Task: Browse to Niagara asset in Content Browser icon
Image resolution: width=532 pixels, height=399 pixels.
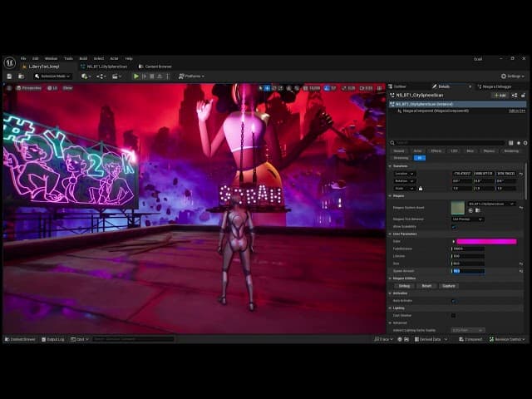Action: tap(478, 210)
